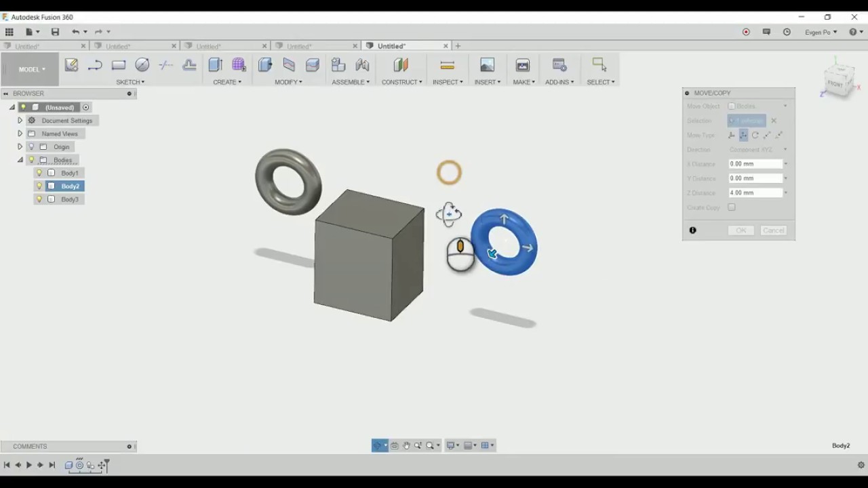The height and width of the screenshot is (488, 868).
Task: Select the Circle sketch tool
Action: click(142, 65)
